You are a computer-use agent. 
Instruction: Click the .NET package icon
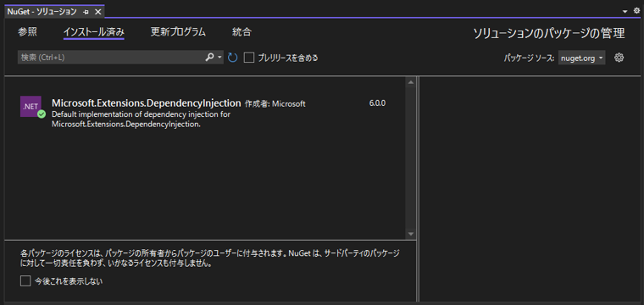[31, 106]
